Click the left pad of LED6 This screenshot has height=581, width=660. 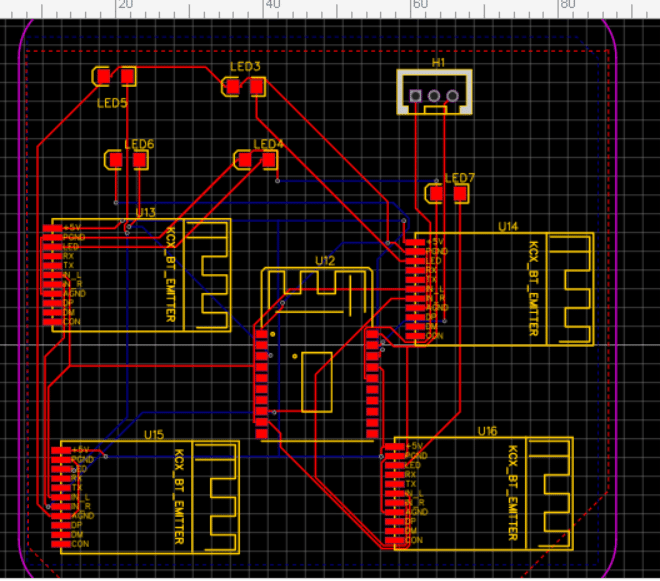click(115, 160)
